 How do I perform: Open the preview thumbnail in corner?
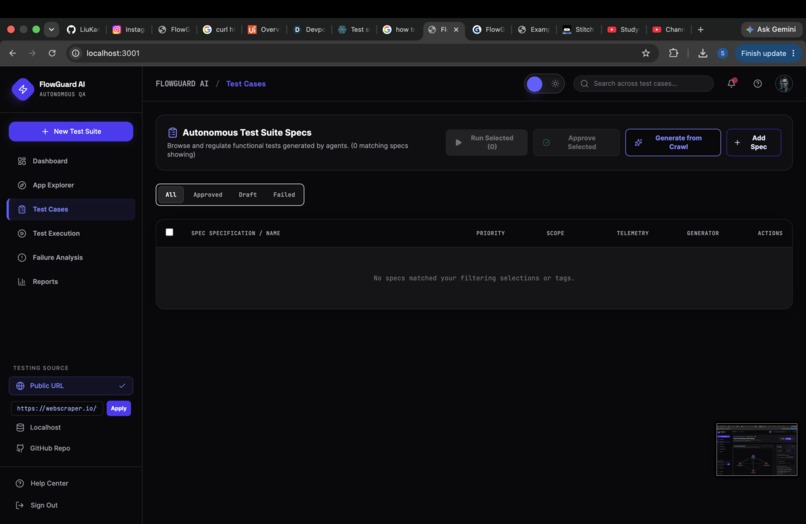point(757,449)
